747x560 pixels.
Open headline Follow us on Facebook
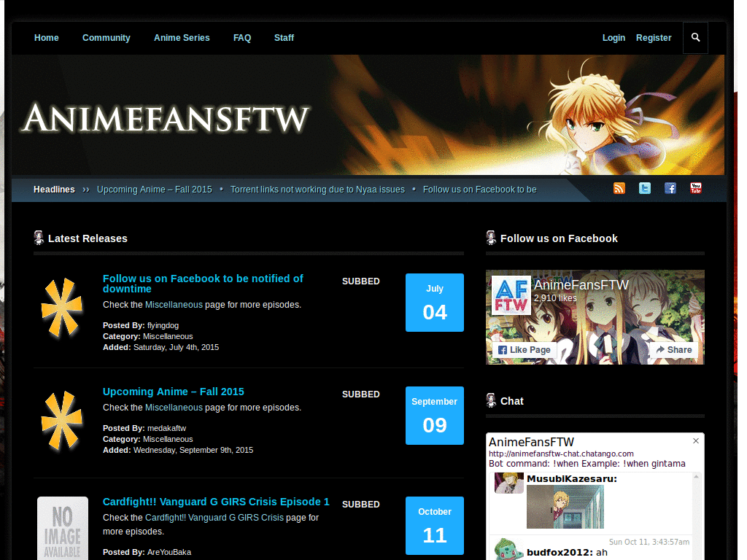coord(480,190)
